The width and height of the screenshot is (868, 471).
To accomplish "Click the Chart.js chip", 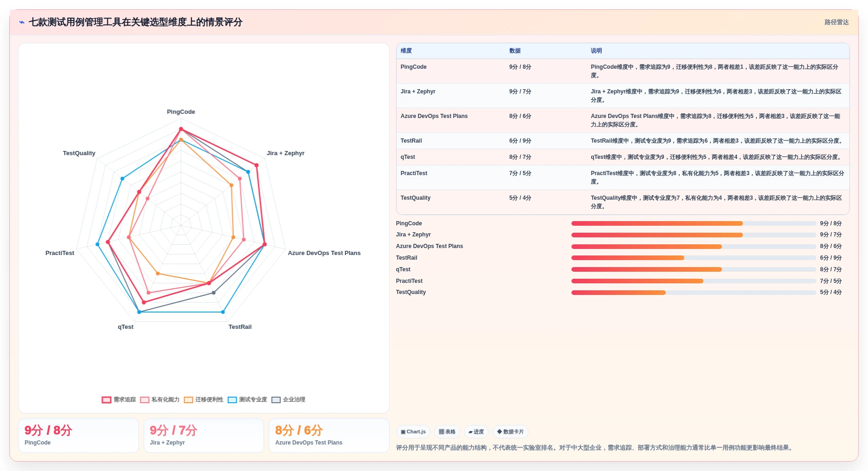I will [413, 432].
